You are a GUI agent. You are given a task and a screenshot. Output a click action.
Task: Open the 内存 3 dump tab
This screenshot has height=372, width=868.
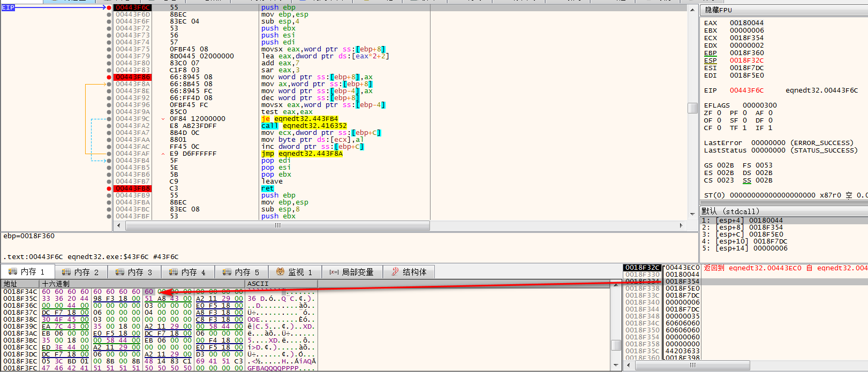coord(134,272)
